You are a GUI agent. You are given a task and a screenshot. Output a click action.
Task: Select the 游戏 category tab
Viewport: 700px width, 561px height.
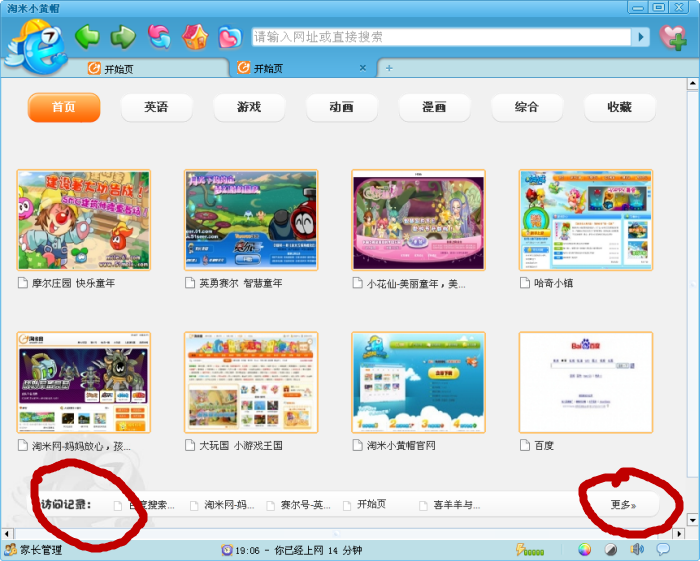tap(249, 107)
